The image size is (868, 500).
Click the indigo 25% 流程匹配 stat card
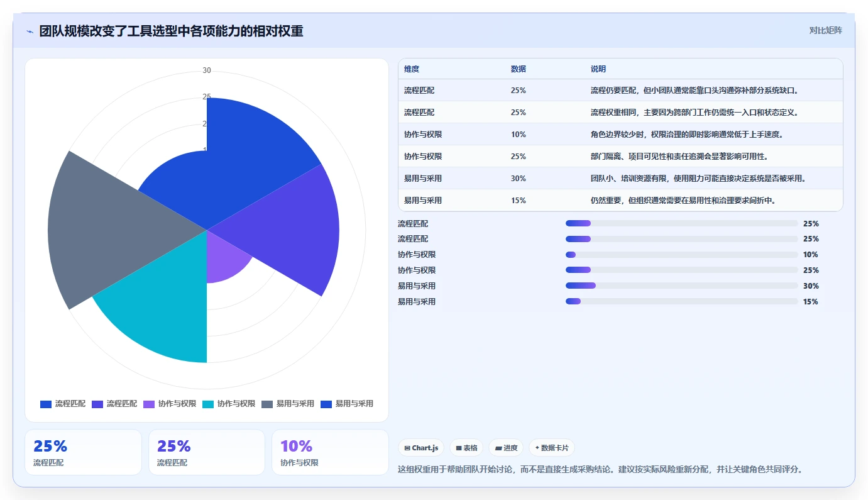pos(207,452)
